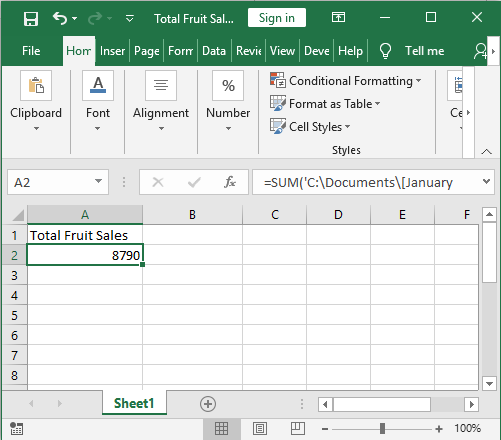Click the zoom slider handle
This screenshot has width=501, height=440.
(x=382, y=429)
